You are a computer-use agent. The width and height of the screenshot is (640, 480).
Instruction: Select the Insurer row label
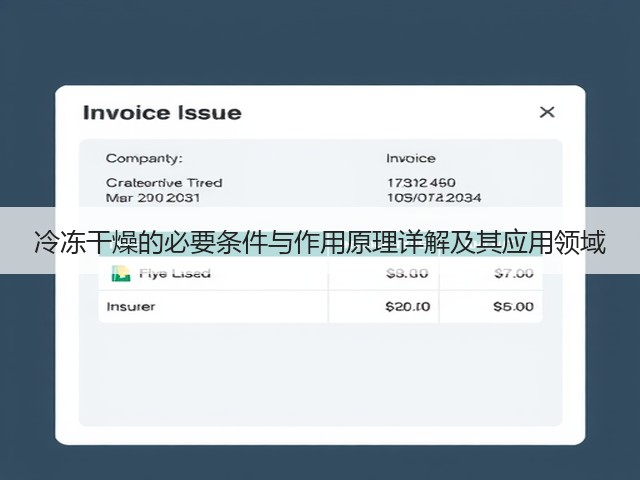(131, 307)
